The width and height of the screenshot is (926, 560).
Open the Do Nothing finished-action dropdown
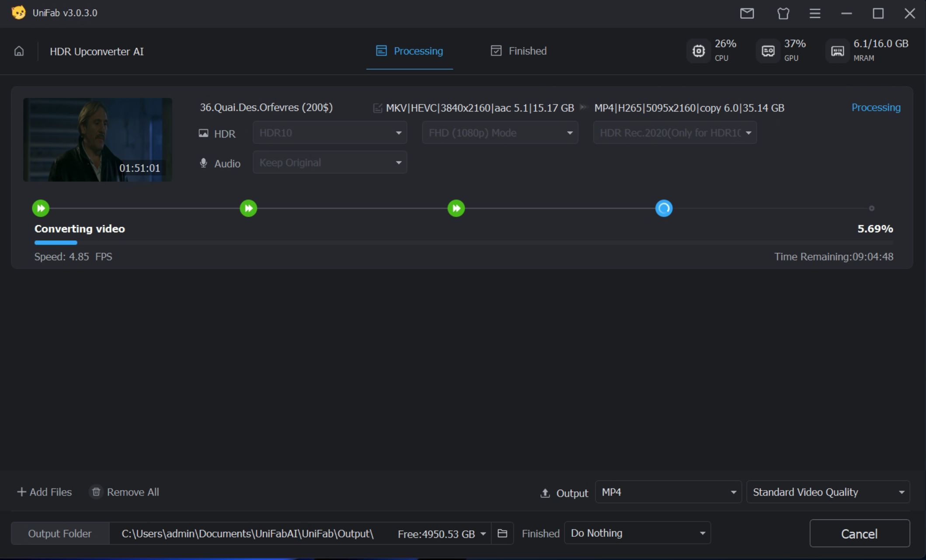637,533
